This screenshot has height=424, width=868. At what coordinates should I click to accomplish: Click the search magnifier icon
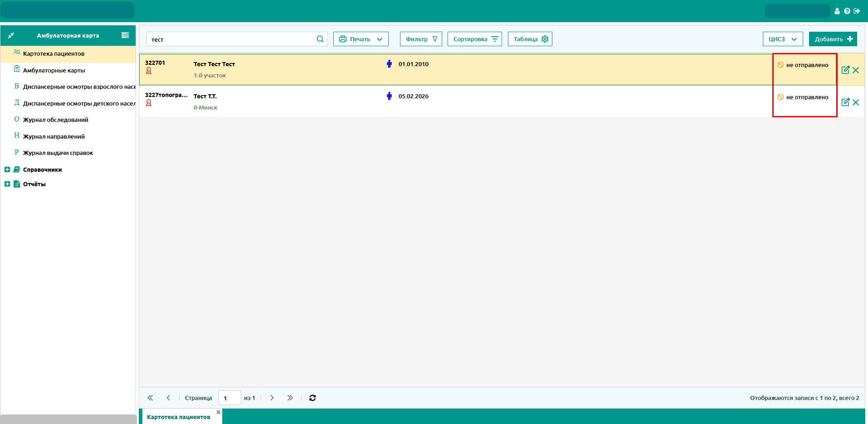(x=320, y=39)
